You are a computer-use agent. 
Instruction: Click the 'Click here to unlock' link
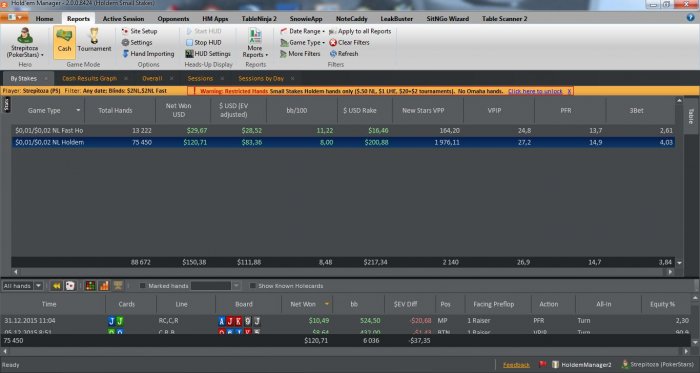pyautogui.click(x=535, y=91)
